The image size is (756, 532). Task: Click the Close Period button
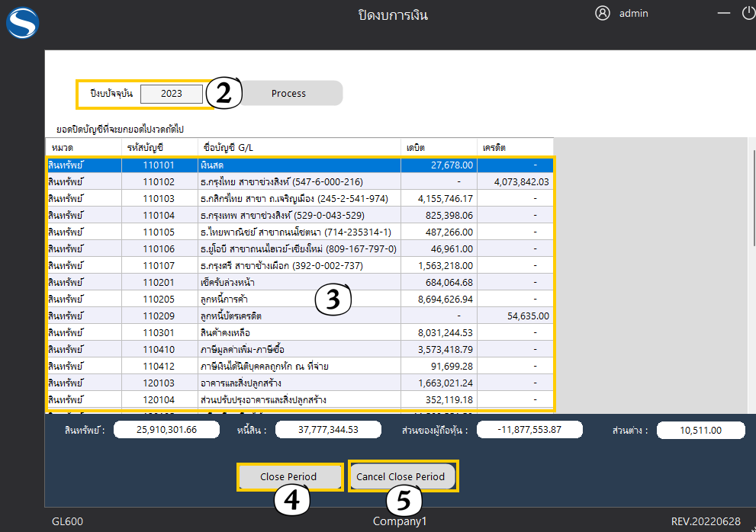point(288,476)
